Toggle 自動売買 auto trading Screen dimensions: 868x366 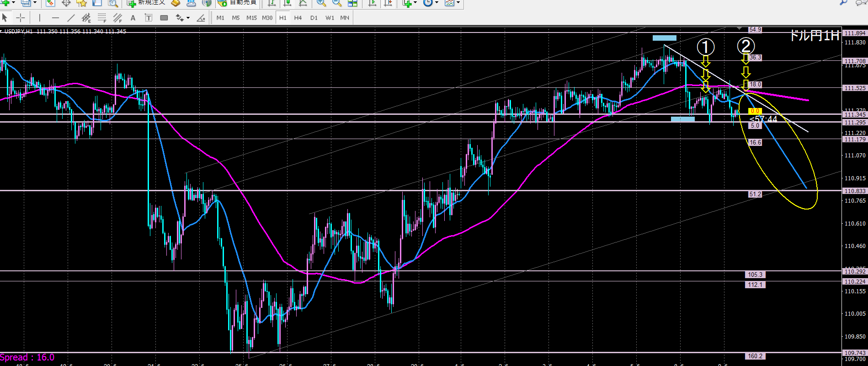[x=237, y=3]
